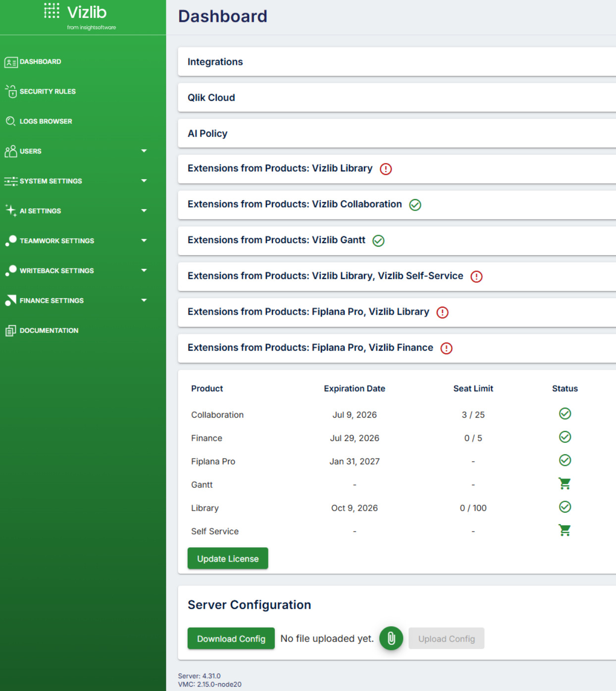
Task: Click the System Settings sliders icon
Action: pyautogui.click(x=11, y=181)
